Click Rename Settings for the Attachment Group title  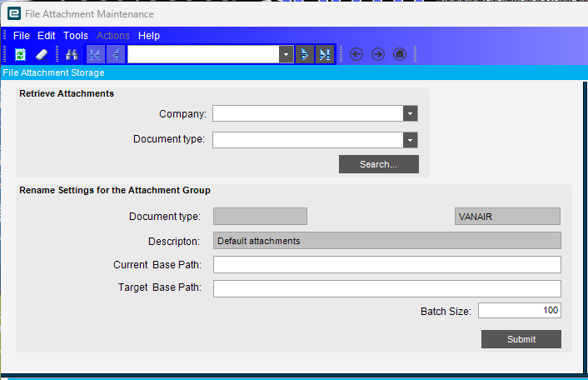click(x=115, y=190)
